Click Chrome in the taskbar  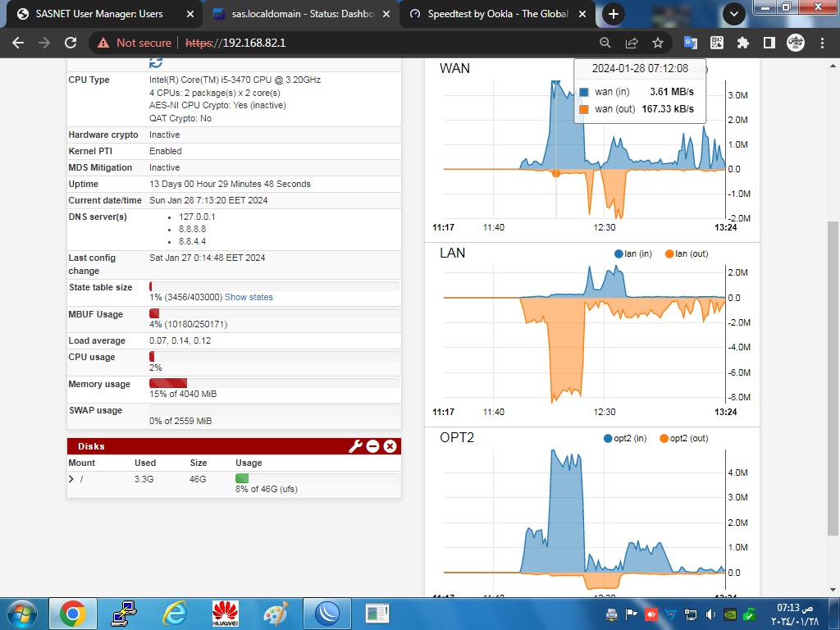pyautogui.click(x=73, y=614)
